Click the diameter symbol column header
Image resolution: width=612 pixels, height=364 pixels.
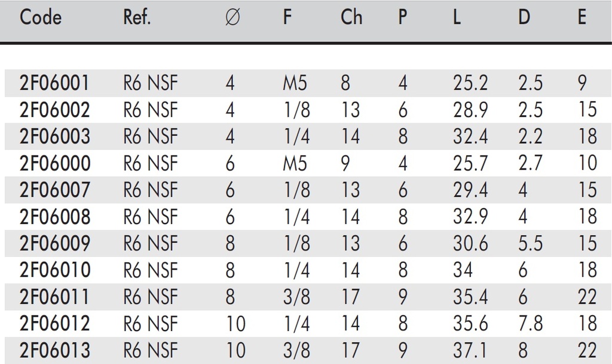(x=234, y=18)
